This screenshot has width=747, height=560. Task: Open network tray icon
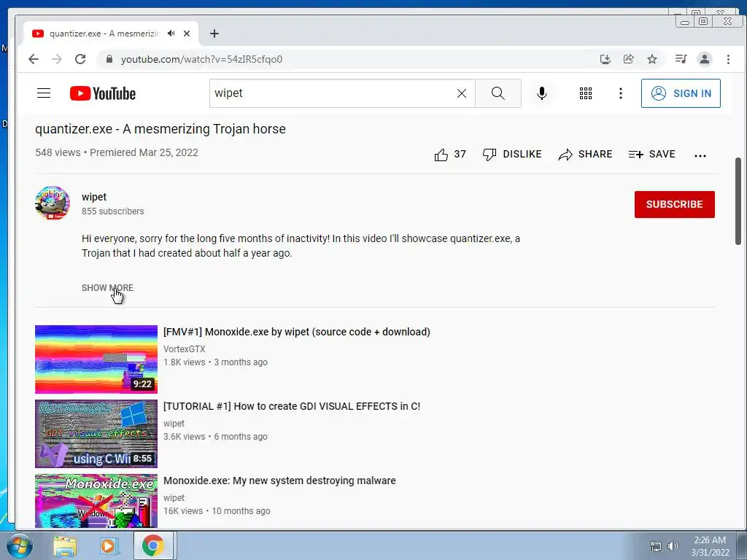656,546
